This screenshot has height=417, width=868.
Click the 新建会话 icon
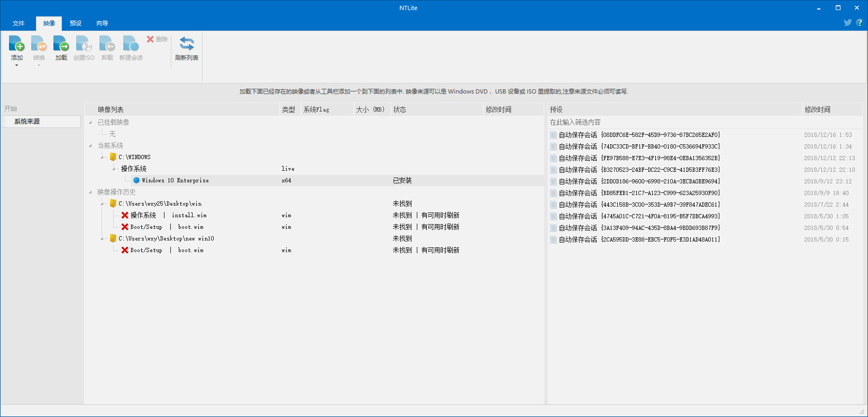[x=131, y=44]
